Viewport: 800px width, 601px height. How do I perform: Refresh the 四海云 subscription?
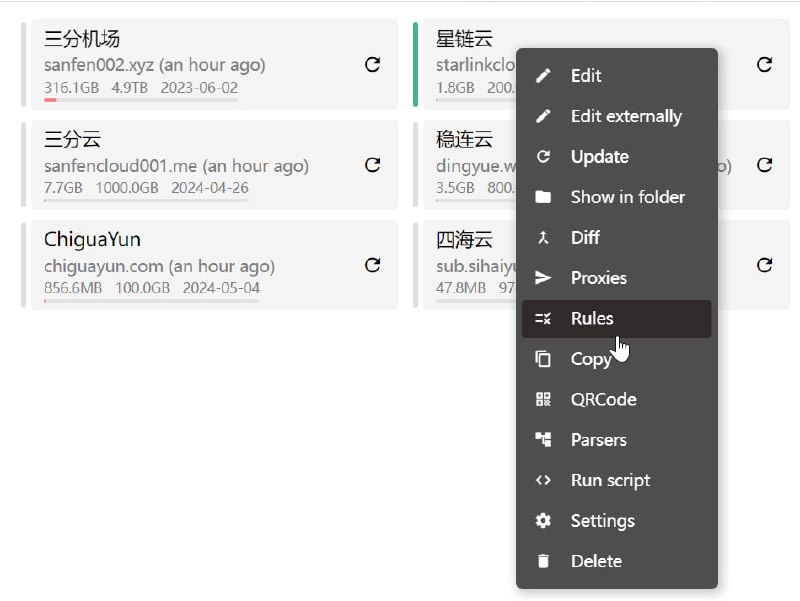(765, 265)
